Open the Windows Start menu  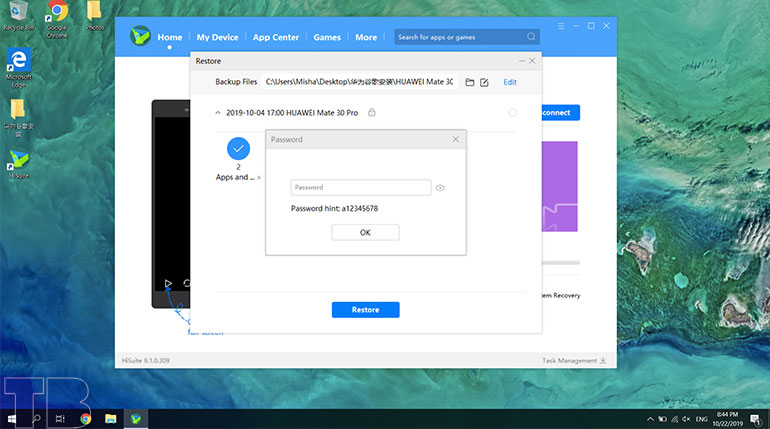click(11, 419)
